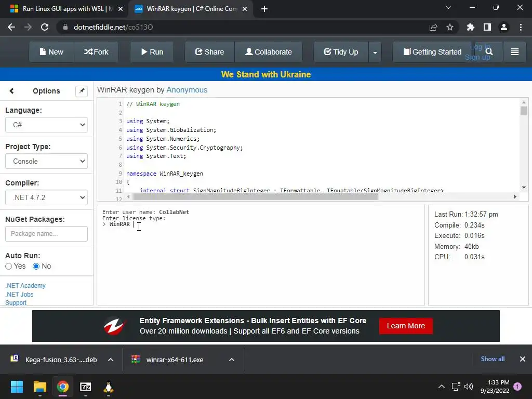Open File Explorer from the taskbar
Screen dimensions: 532x399
[39, 387]
